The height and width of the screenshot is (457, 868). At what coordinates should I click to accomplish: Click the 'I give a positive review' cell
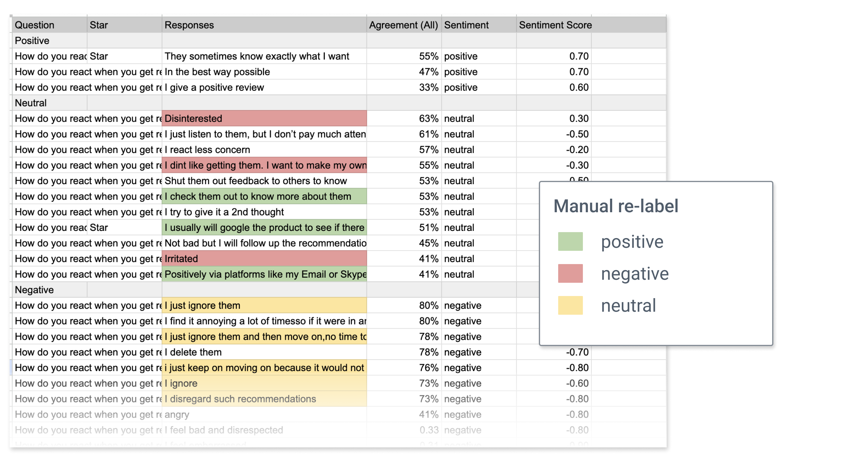click(264, 88)
